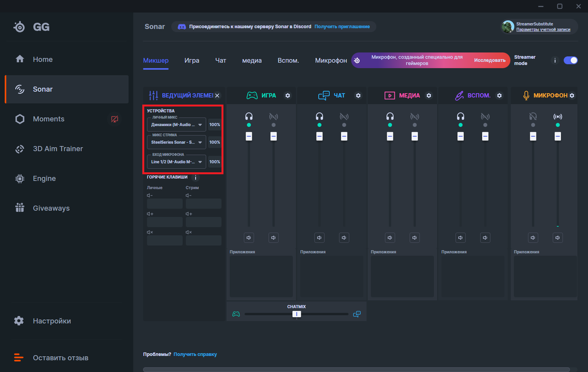
Task: Click info icon next to ГОРЯЧИЕ КЛАВИШИ
Action: pos(195,178)
